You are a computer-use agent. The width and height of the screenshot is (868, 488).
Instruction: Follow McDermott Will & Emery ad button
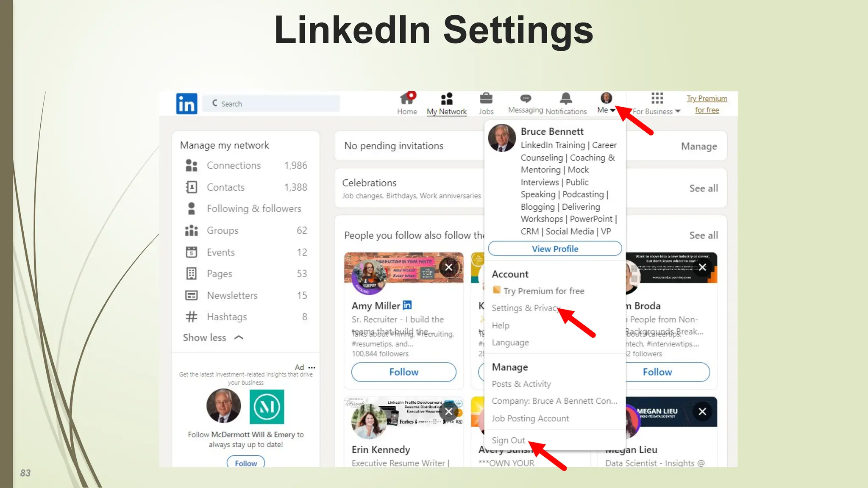[x=246, y=463]
